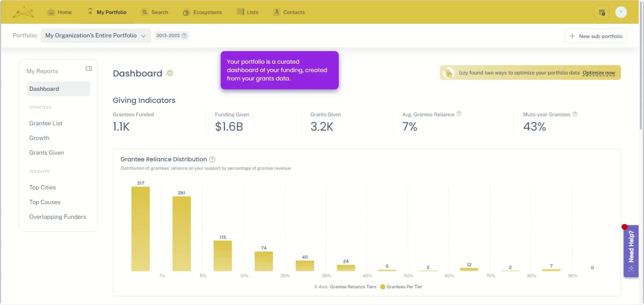Go to the Contacts tab
Image resolution: width=644 pixels, height=305 pixels.
click(289, 12)
